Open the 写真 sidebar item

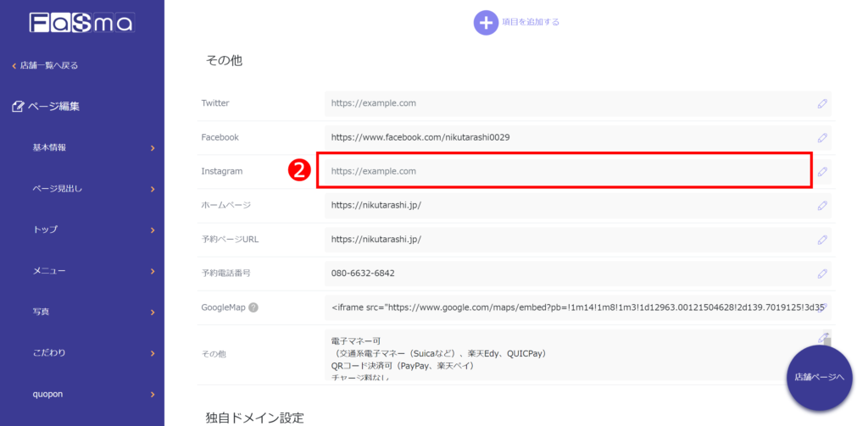(x=92, y=312)
